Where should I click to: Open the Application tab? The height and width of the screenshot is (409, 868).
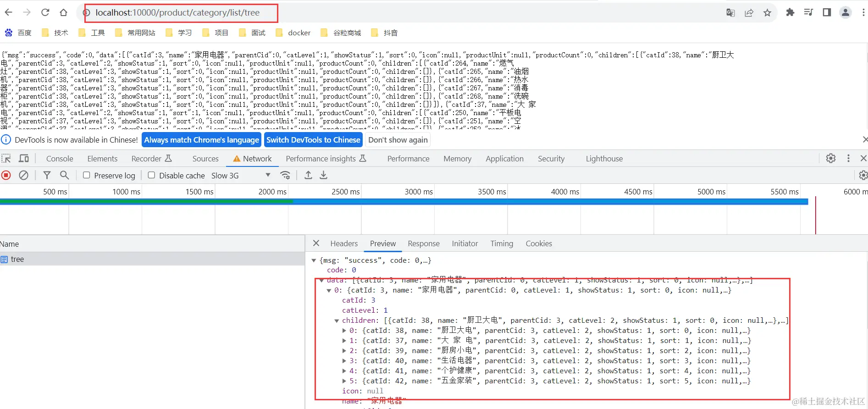pos(504,159)
